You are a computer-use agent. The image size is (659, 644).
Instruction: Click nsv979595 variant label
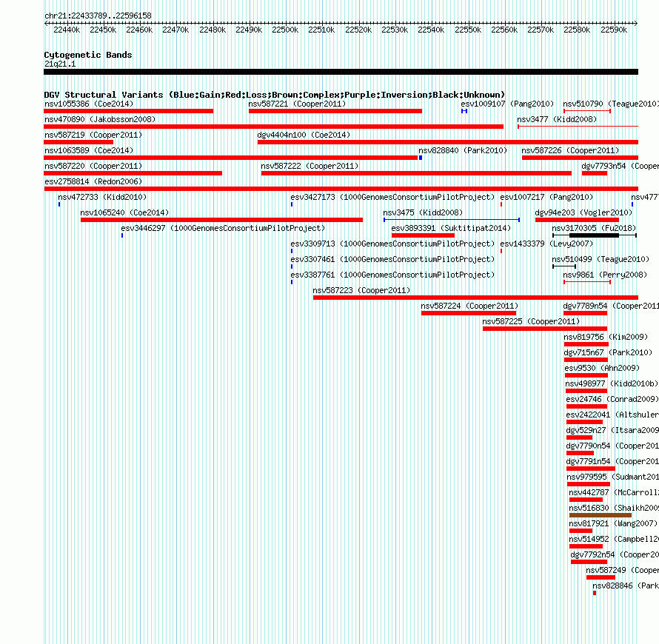613,477
